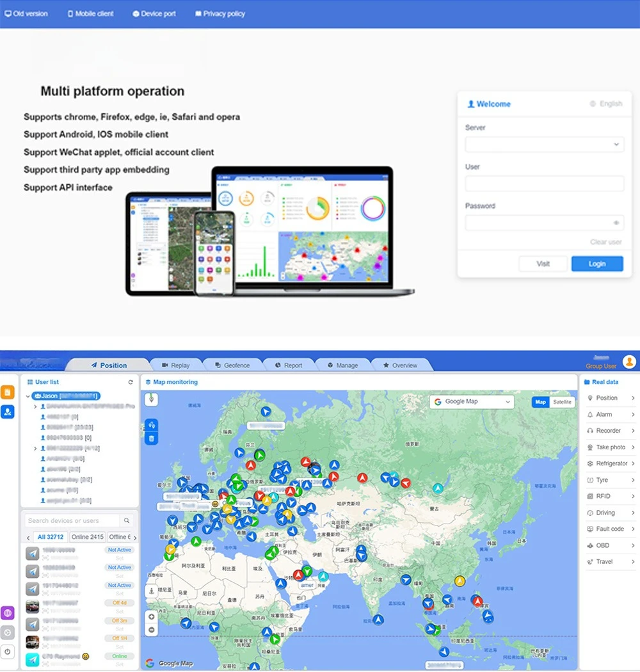Open the Privacy policy link

pyautogui.click(x=220, y=13)
